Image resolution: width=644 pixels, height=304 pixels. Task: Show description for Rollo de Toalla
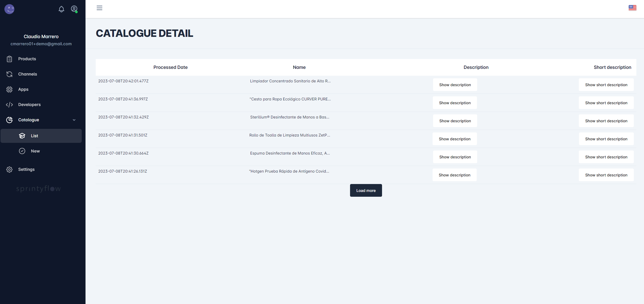(x=455, y=139)
